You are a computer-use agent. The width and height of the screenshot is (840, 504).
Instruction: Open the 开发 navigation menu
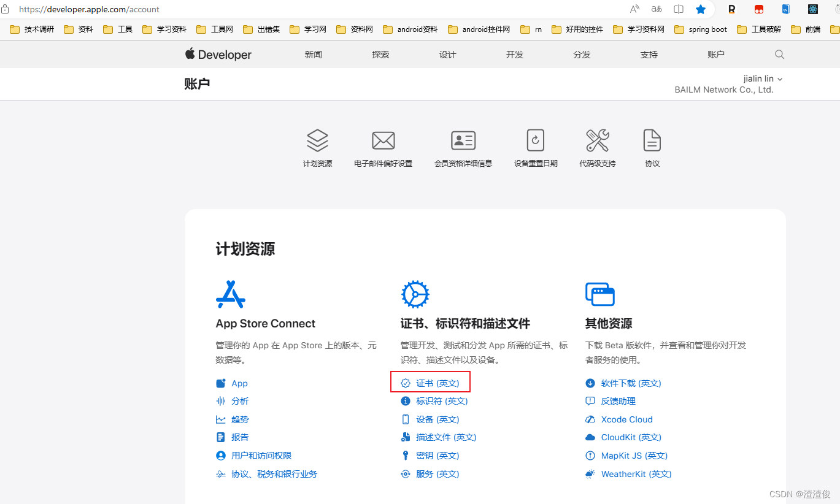click(x=515, y=55)
